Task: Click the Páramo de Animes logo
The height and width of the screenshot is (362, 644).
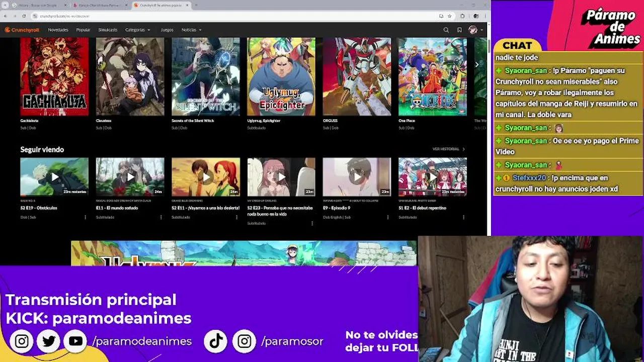Action: click(611, 28)
